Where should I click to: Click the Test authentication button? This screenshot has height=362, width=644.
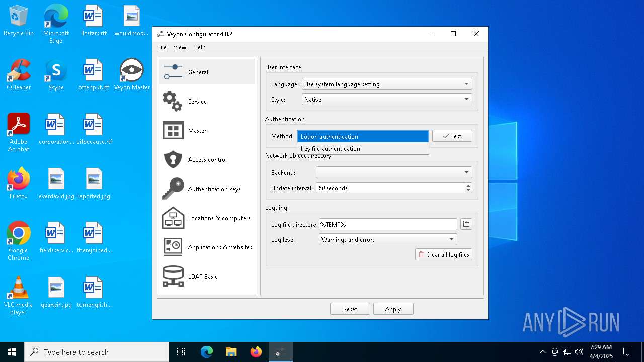coord(452,136)
